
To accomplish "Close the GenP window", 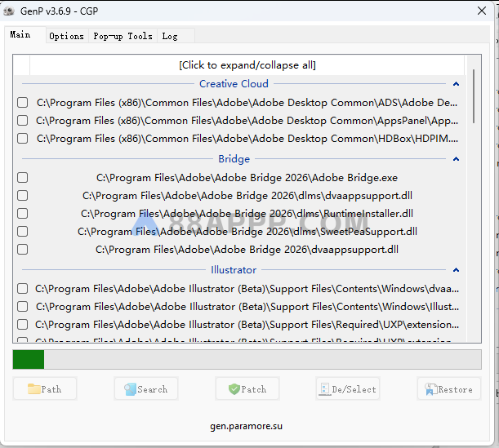I will [482, 11].
